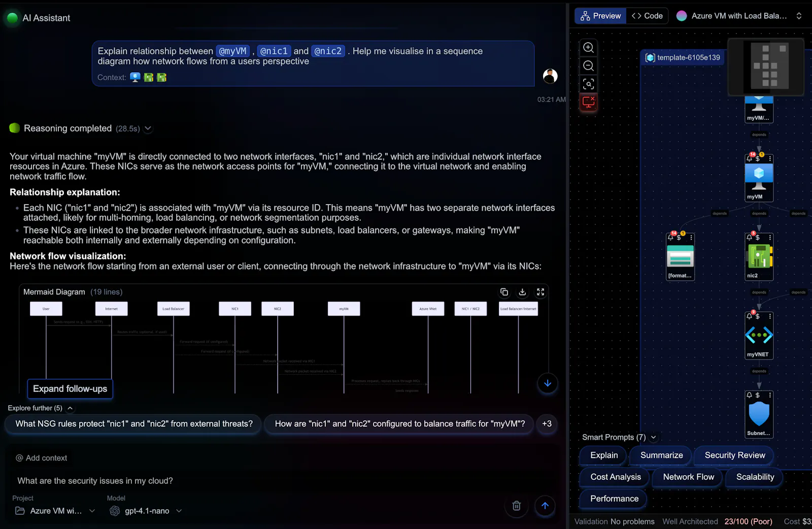Zoom out of the diagram canvas
Viewport: 812px width, 529px height.
point(588,65)
